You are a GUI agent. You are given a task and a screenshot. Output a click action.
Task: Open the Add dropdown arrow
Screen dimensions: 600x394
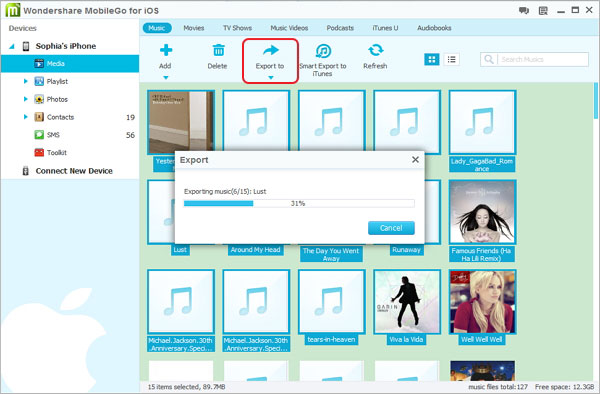166,78
